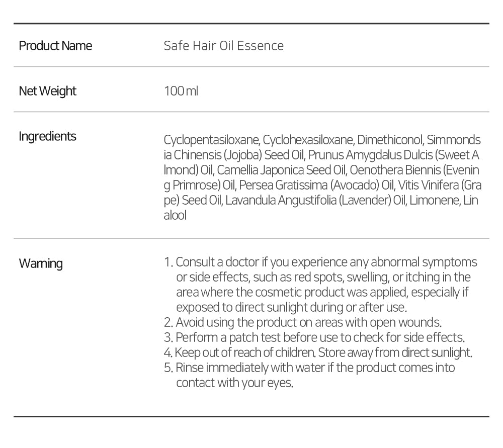Image resolution: width=503 pixels, height=448 pixels.
Task: Click the Ingredients row label
Action: pos(47,136)
